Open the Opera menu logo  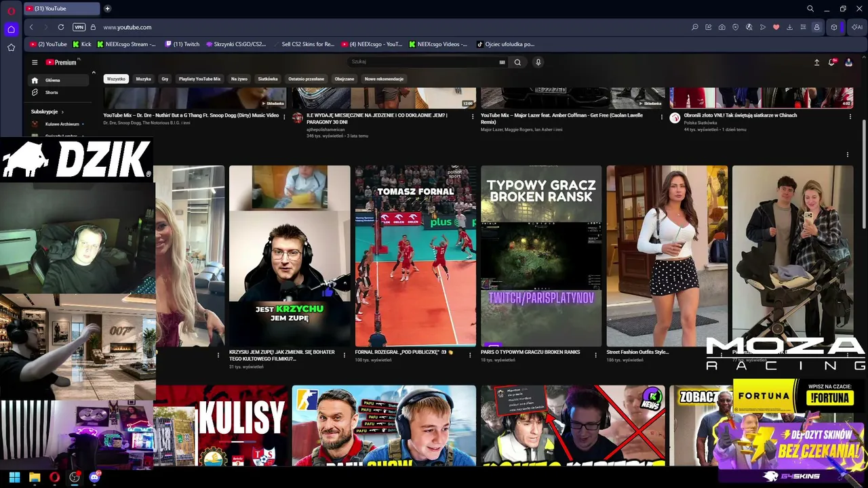tap(11, 9)
